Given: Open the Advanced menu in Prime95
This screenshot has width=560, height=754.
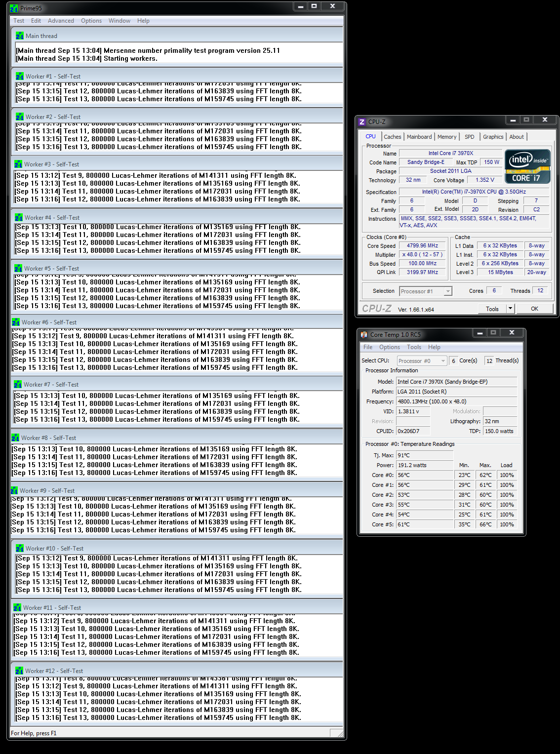Looking at the screenshot, I should [61, 21].
